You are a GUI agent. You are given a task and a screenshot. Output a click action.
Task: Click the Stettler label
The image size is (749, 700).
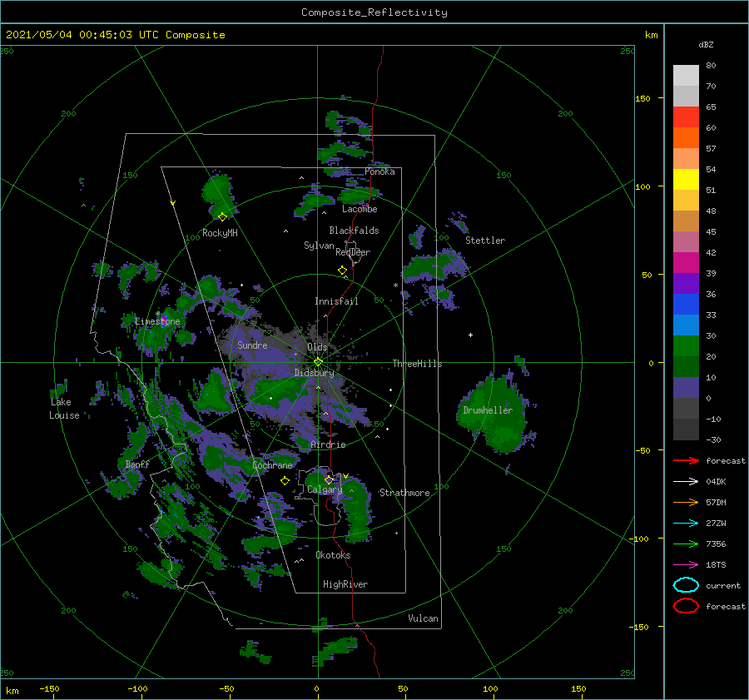click(485, 241)
